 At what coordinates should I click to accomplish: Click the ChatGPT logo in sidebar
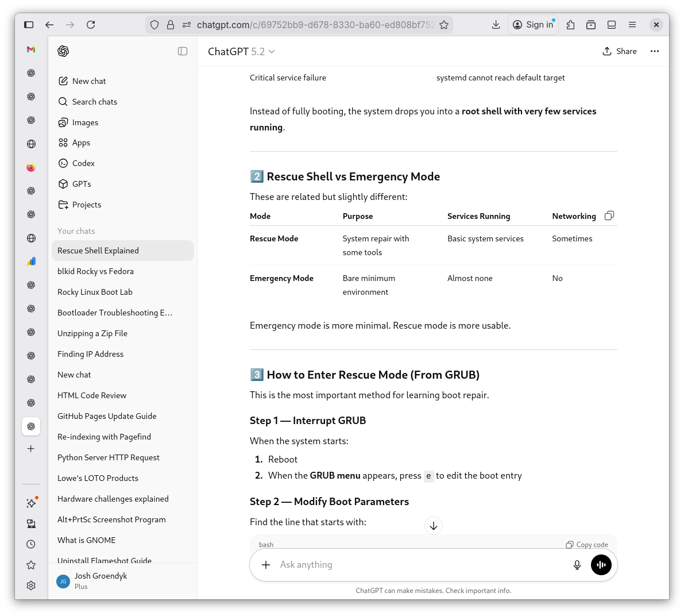point(63,51)
